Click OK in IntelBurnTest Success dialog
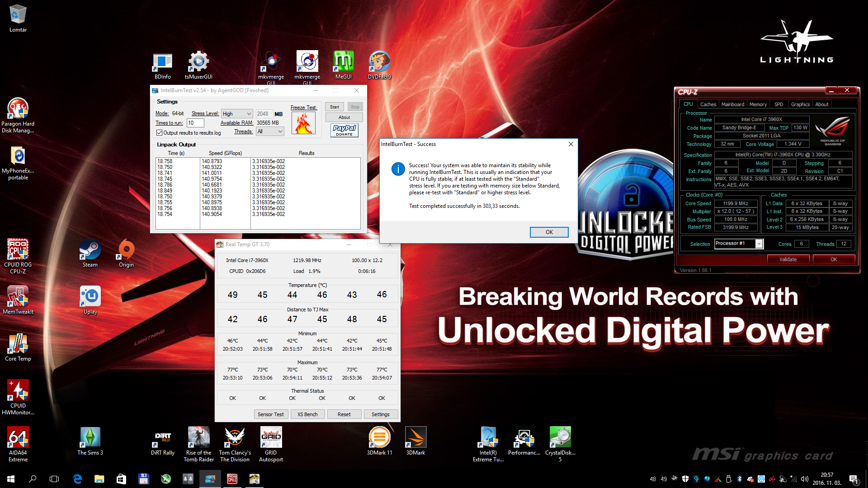The image size is (868, 488). pyautogui.click(x=549, y=232)
